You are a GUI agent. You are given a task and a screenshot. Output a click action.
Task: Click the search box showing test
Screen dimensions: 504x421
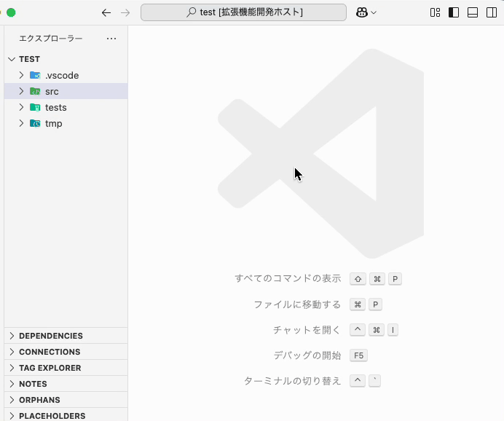[x=244, y=12]
